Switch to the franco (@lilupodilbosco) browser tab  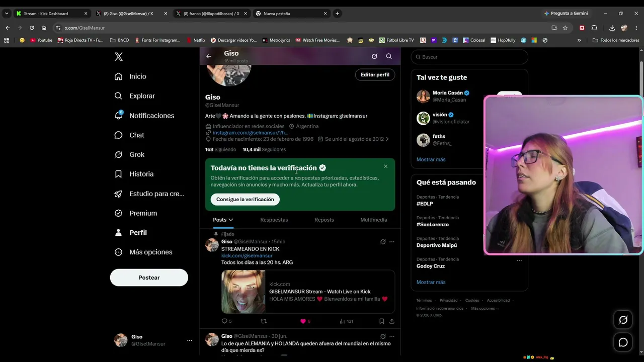coord(211,14)
